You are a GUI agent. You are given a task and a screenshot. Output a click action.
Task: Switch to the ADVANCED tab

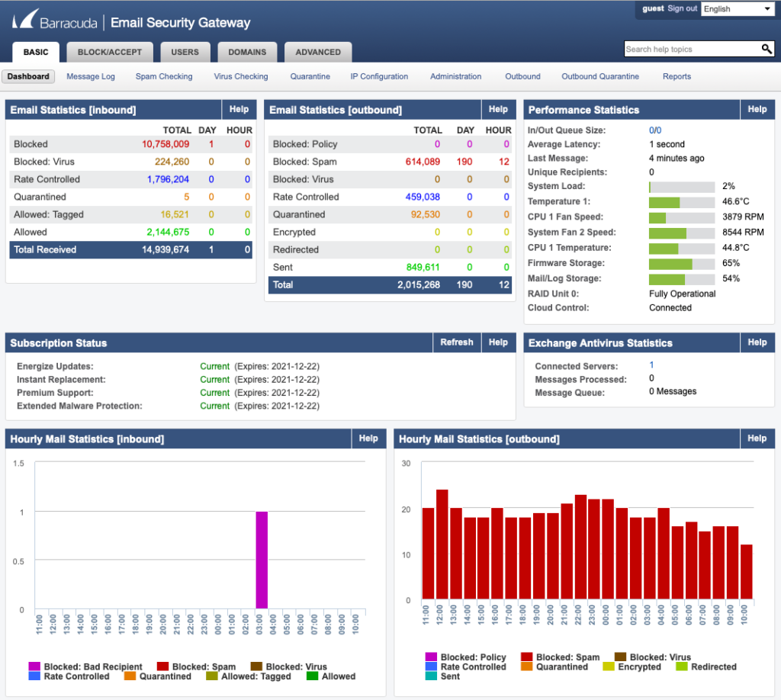318,52
